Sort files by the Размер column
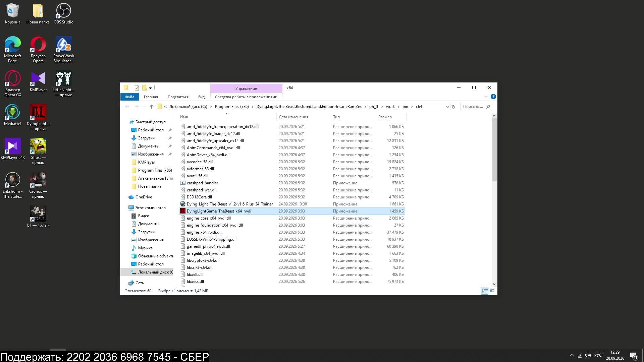 [391, 117]
